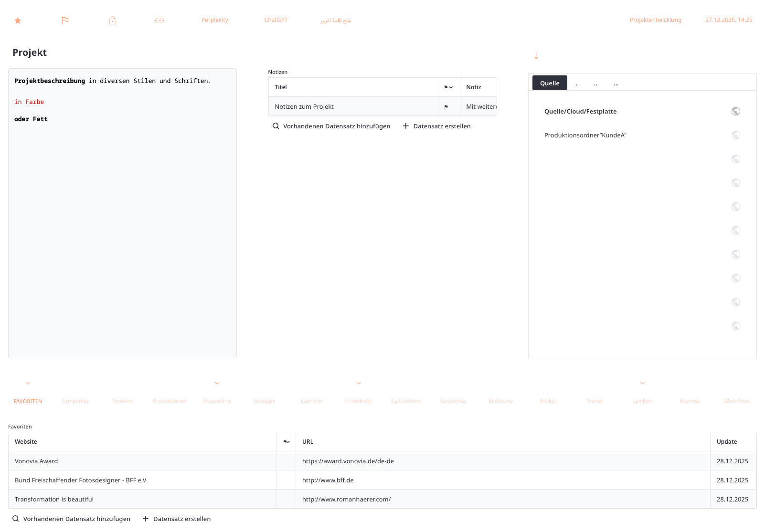Open flag column dropdown in Notizen table

[x=448, y=87]
